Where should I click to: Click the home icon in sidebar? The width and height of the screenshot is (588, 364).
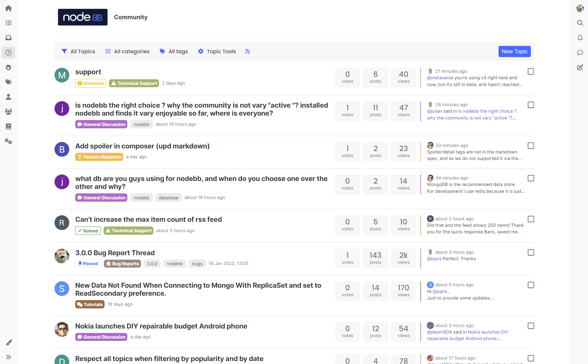click(9, 8)
